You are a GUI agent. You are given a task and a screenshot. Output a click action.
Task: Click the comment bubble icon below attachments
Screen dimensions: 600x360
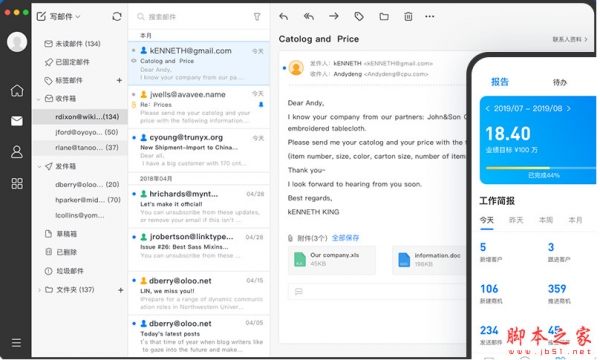[299, 292]
